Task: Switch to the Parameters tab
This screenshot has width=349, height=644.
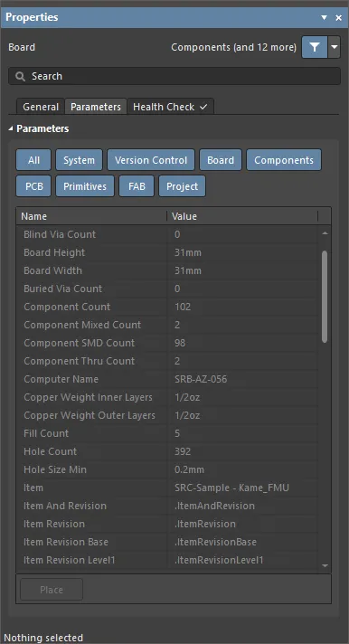Action: 96,107
